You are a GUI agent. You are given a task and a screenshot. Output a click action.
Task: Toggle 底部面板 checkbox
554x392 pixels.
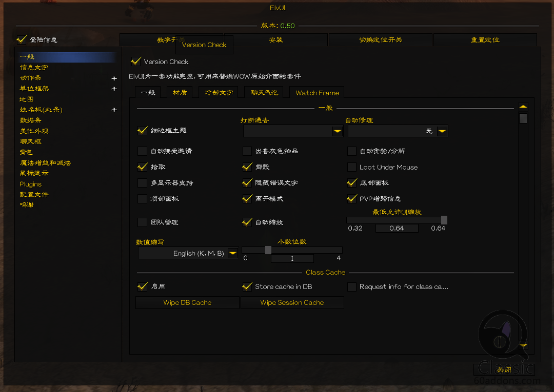coord(351,183)
